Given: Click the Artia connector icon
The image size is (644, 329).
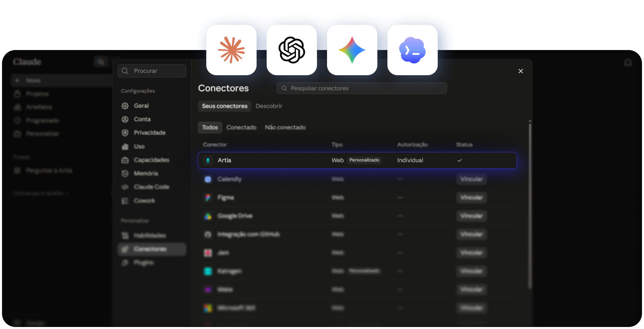Looking at the screenshot, I should coord(208,160).
